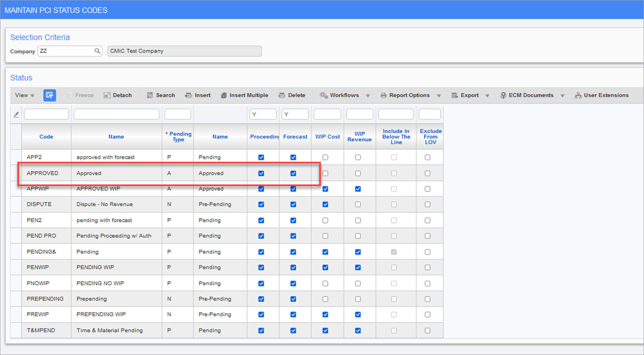This screenshot has height=355, width=644.
Task: Click the Insert record icon
Action: click(197, 95)
